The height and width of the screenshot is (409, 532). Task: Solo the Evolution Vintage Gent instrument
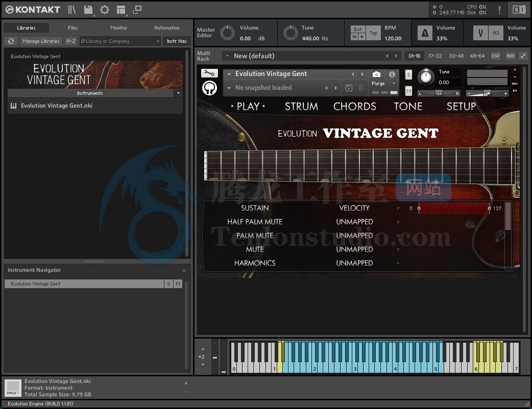408,74
